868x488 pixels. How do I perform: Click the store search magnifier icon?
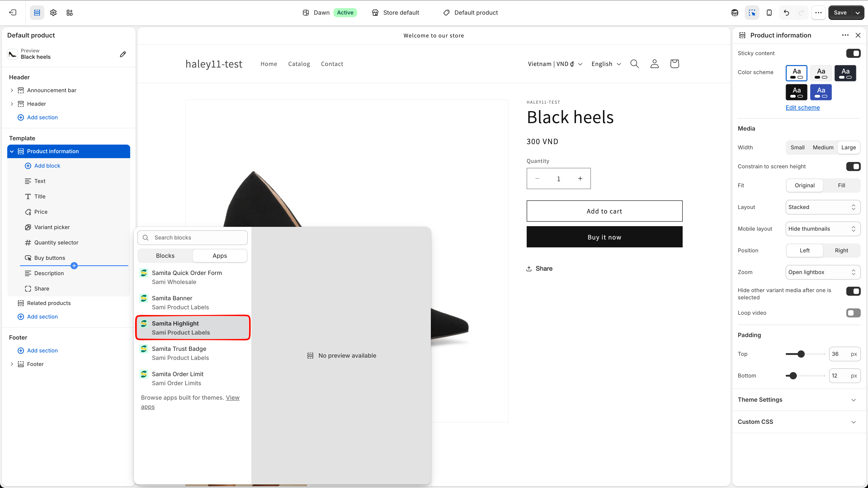pos(634,64)
